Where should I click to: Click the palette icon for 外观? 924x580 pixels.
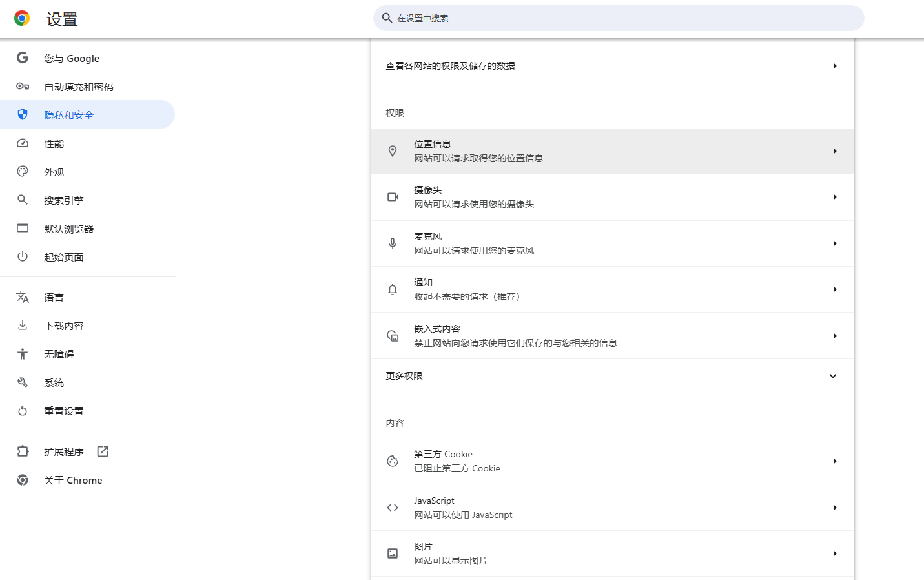(23, 171)
